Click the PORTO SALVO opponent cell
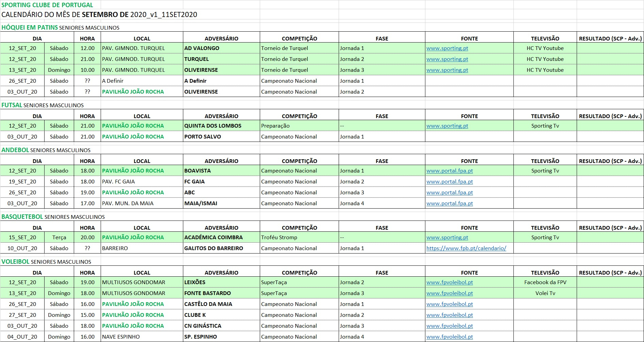 coord(221,137)
